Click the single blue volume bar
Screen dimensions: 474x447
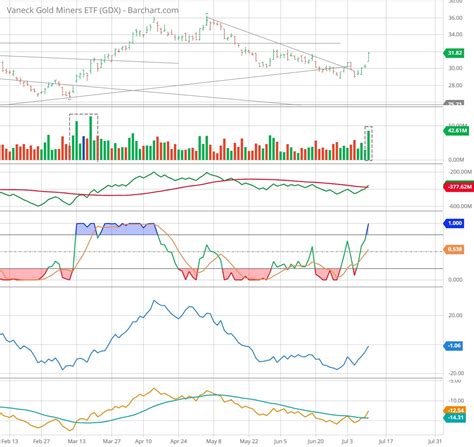tap(84, 148)
